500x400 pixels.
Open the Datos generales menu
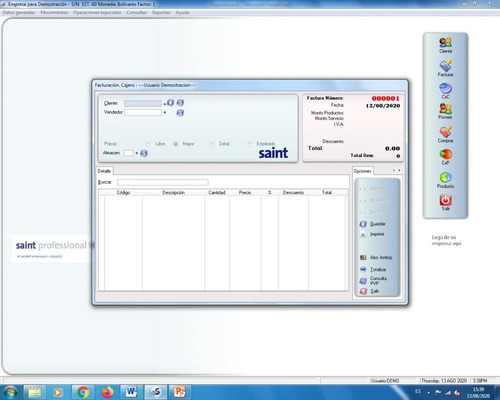click(x=19, y=12)
